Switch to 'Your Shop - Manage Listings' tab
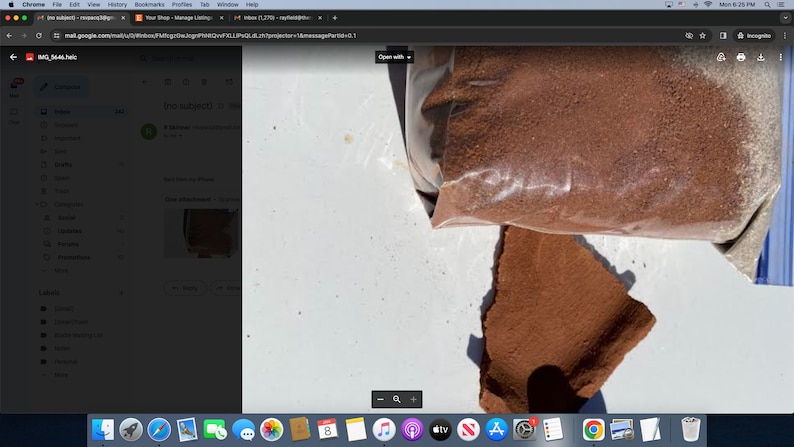This screenshot has height=447, width=794. 179,18
